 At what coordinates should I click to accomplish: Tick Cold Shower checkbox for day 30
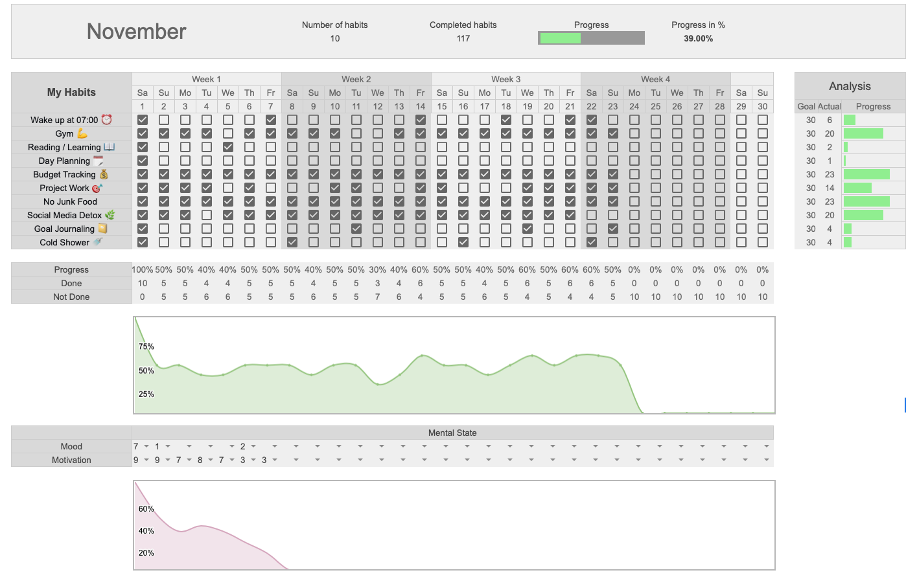tap(763, 242)
